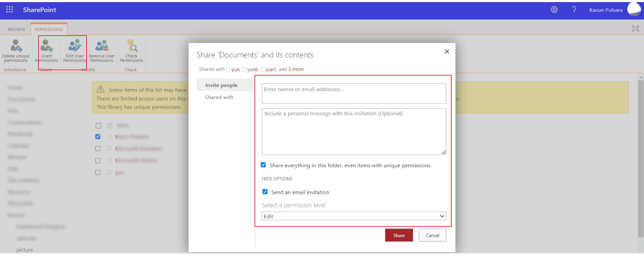
Task: Click the red Share button
Action: tap(399, 235)
